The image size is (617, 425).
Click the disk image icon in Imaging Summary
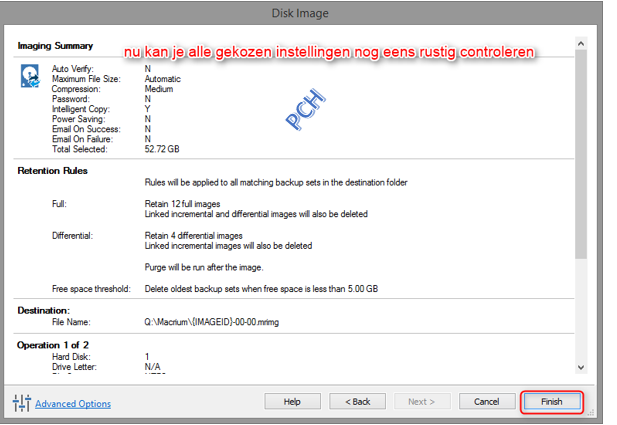[30, 76]
